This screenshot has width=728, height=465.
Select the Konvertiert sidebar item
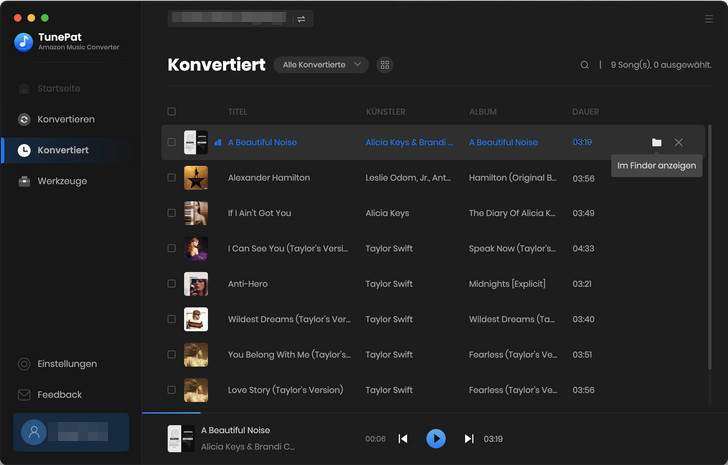coord(65,150)
